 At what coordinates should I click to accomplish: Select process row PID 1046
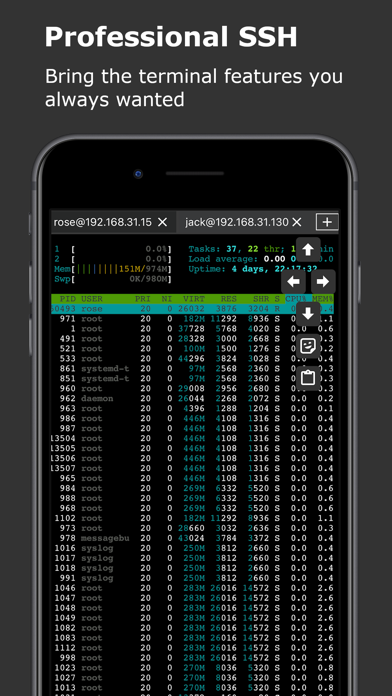coord(192,588)
